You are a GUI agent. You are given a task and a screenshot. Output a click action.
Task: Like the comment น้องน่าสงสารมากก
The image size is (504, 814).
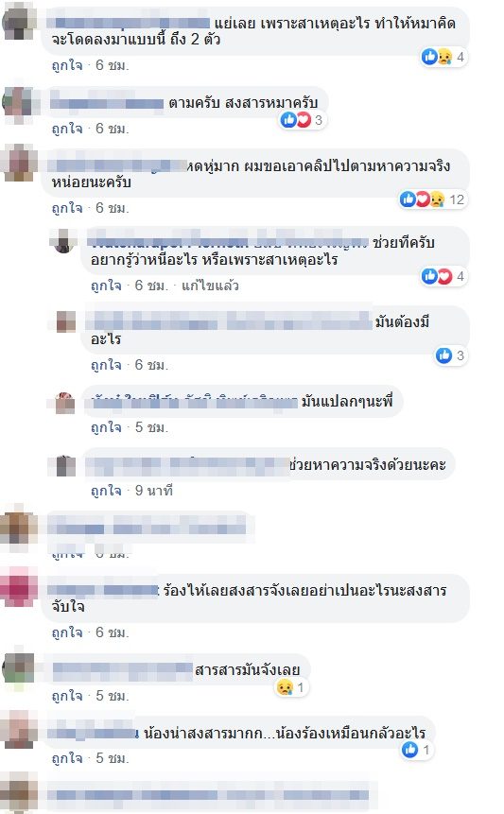67,758
